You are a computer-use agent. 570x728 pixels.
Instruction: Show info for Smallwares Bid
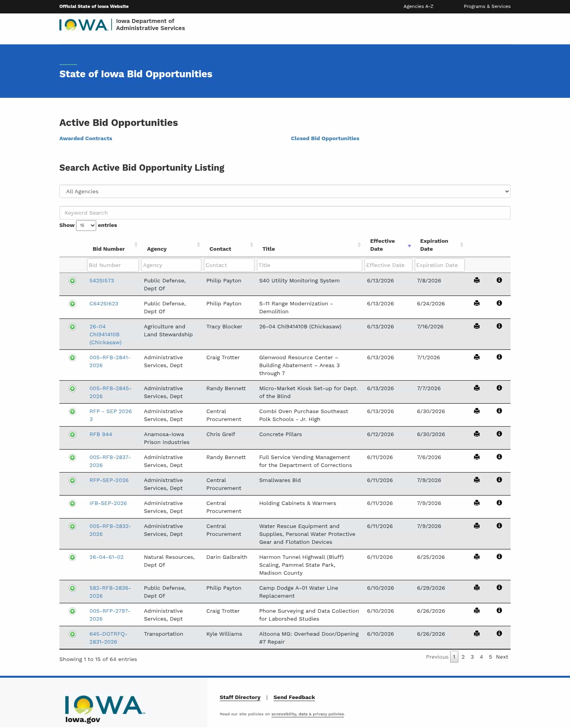coord(499,480)
